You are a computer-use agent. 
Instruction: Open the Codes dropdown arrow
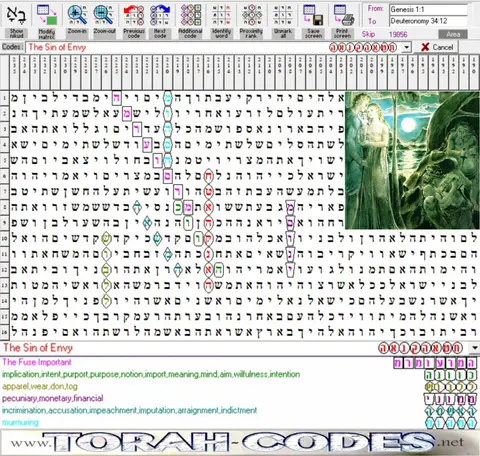coord(406,47)
